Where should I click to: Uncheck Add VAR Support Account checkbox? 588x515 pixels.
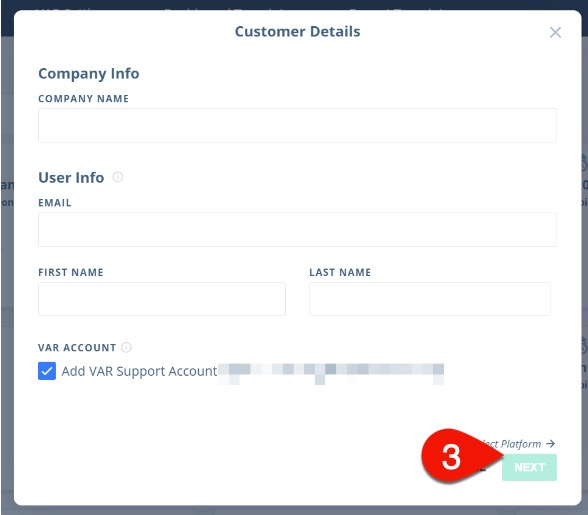[x=47, y=371]
